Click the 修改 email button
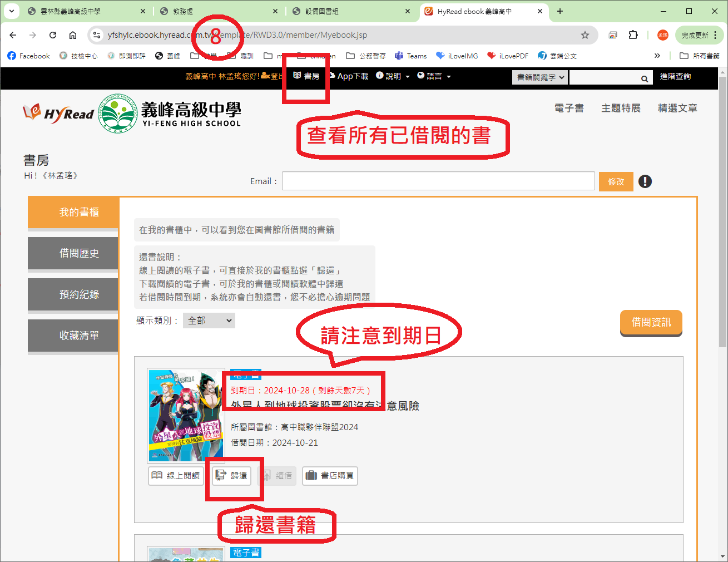 pyautogui.click(x=616, y=181)
